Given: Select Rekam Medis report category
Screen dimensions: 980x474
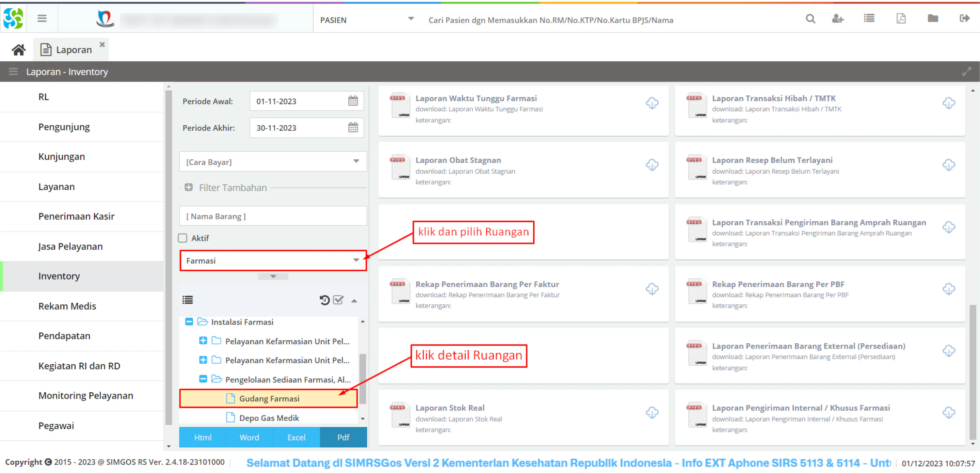Looking at the screenshot, I should 82,306.
